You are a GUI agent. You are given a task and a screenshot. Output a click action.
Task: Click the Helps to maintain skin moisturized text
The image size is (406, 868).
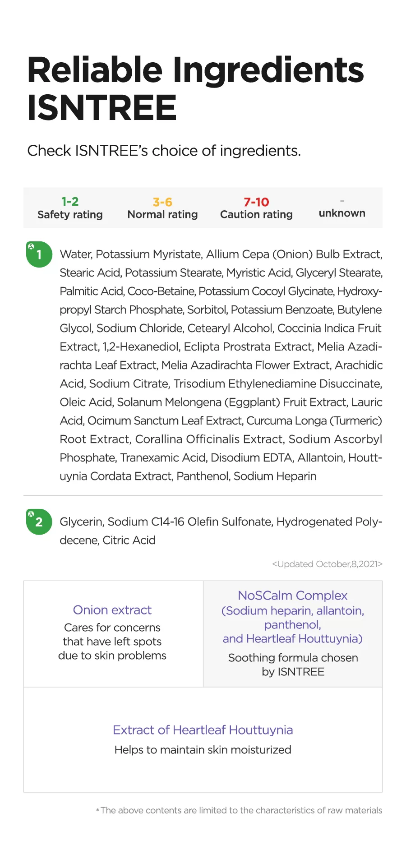tap(203, 750)
